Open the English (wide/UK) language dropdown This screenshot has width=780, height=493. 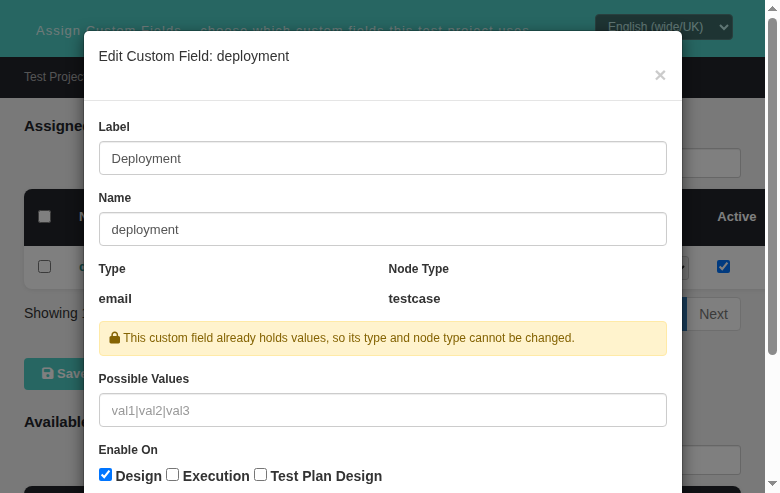click(664, 27)
